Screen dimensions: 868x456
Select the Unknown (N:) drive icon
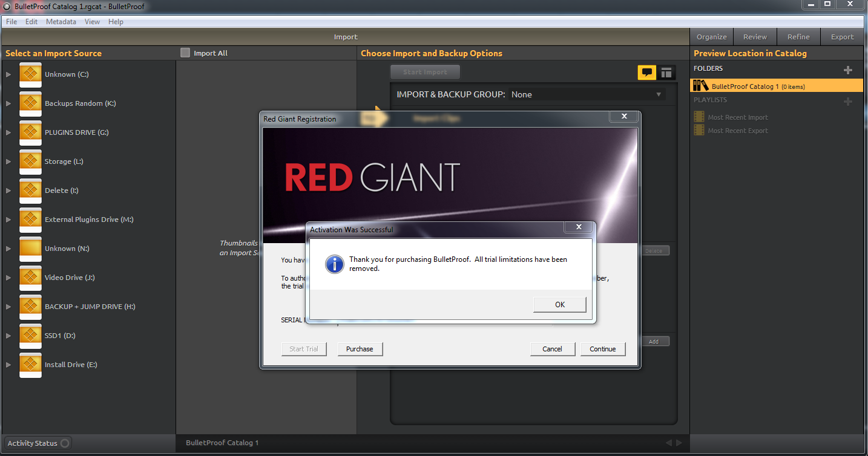point(30,249)
